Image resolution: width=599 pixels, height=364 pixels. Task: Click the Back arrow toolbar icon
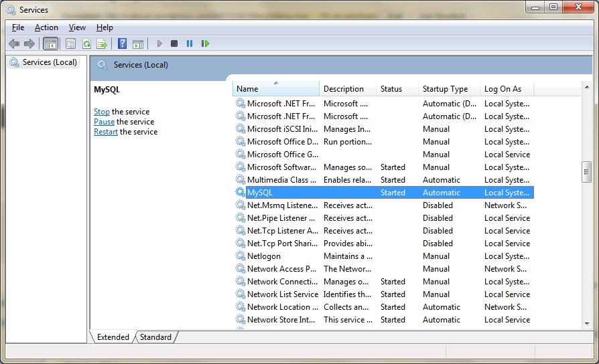pos(14,43)
